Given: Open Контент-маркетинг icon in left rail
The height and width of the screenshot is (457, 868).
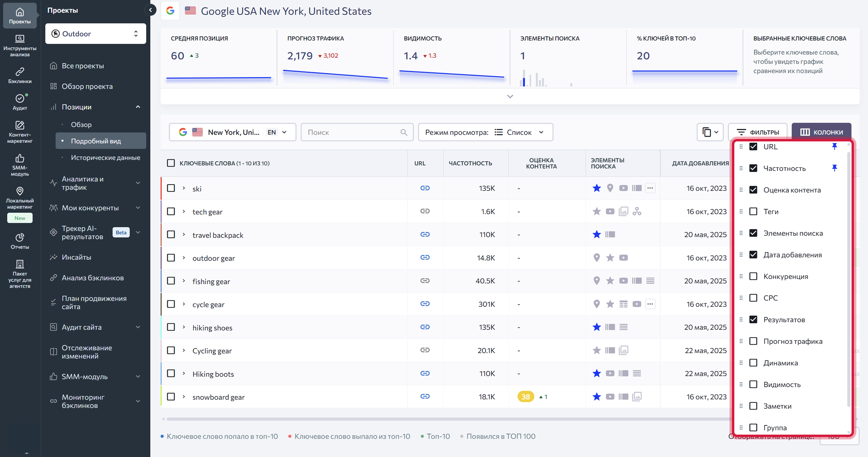Looking at the screenshot, I should click(x=19, y=132).
